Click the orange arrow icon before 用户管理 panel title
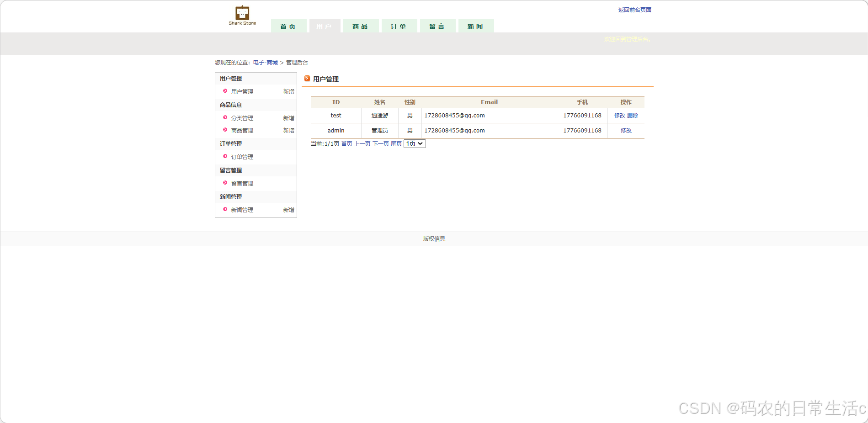 pyautogui.click(x=307, y=78)
